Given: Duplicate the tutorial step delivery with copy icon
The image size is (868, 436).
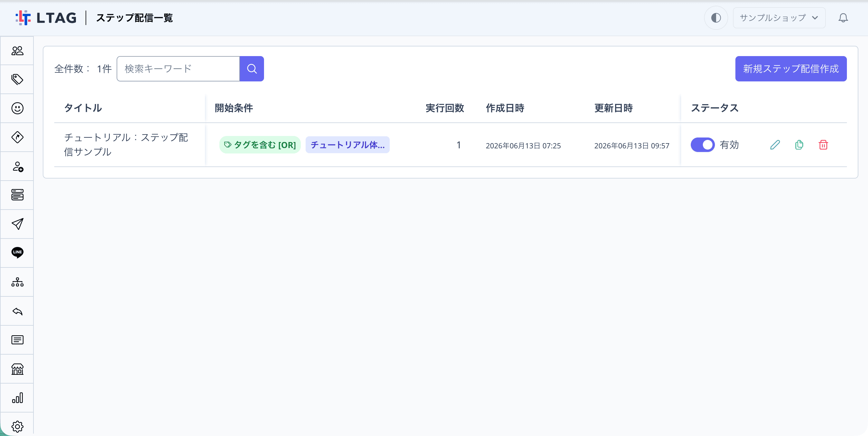Looking at the screenshot, I should (799, 145).
